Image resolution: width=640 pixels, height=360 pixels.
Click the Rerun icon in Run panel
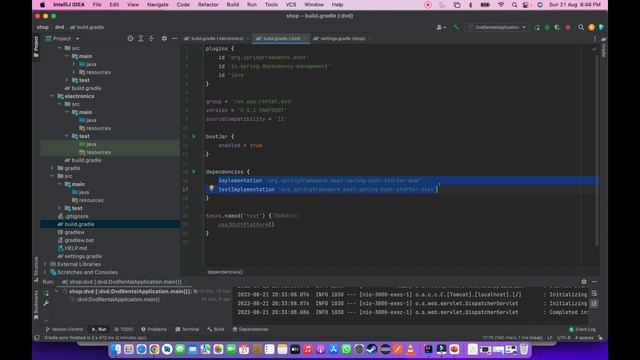(46, 293)
